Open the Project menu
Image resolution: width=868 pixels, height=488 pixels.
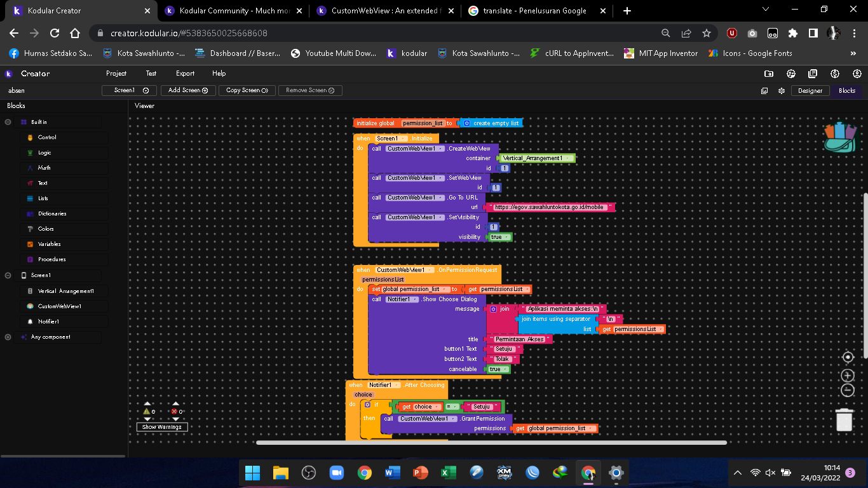coord(116,74)
